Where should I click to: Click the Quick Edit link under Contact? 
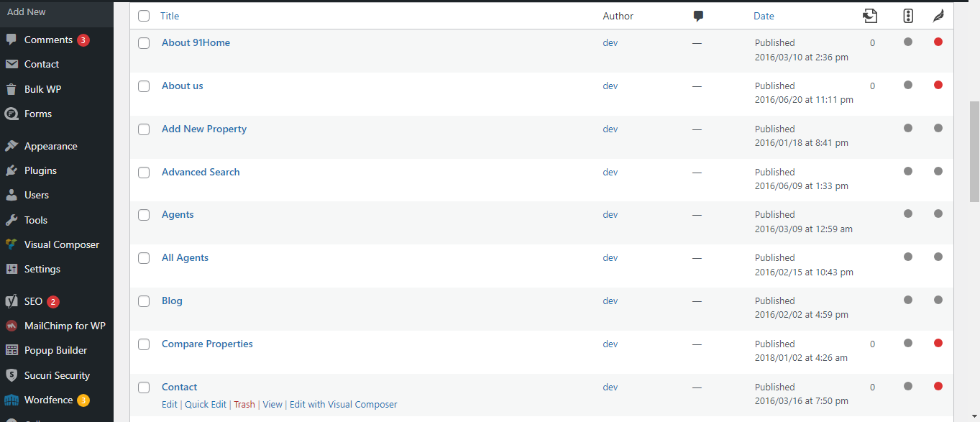205,404
